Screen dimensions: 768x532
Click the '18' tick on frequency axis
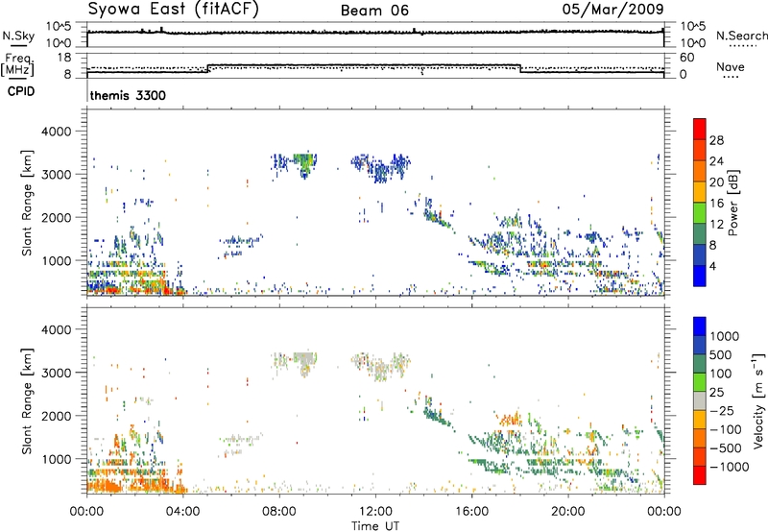64,58
